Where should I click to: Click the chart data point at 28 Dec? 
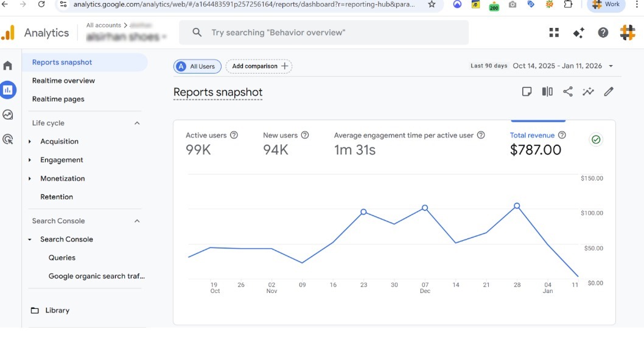(x=517, y=206)
